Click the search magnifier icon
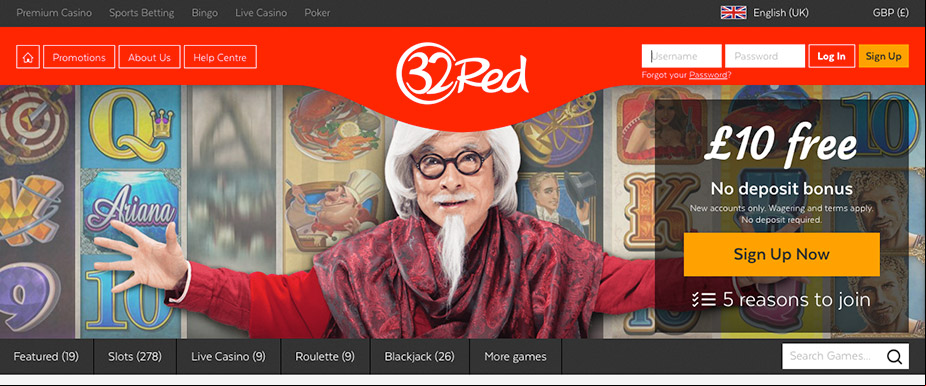Image resolution: width=926 pixels, height=386 pixels. pyautogui.click(x=894, y=356)
